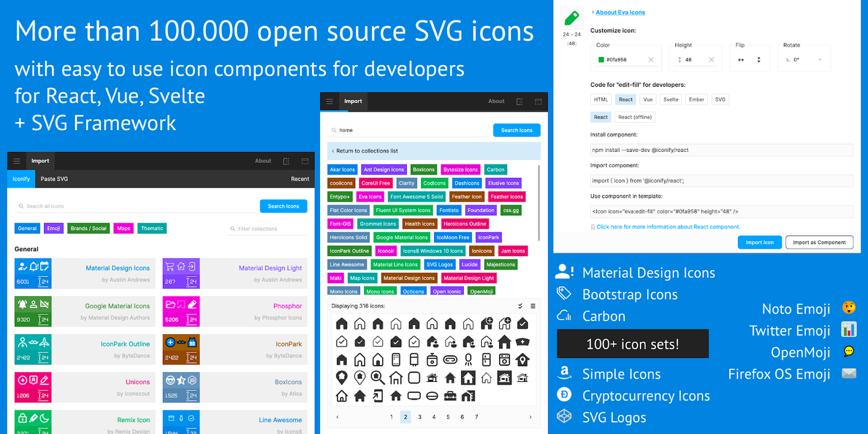868x434 pixels.
Task: Toggle Font Awesome 5 Solid collection filter
Action: (x=417, y=197)
